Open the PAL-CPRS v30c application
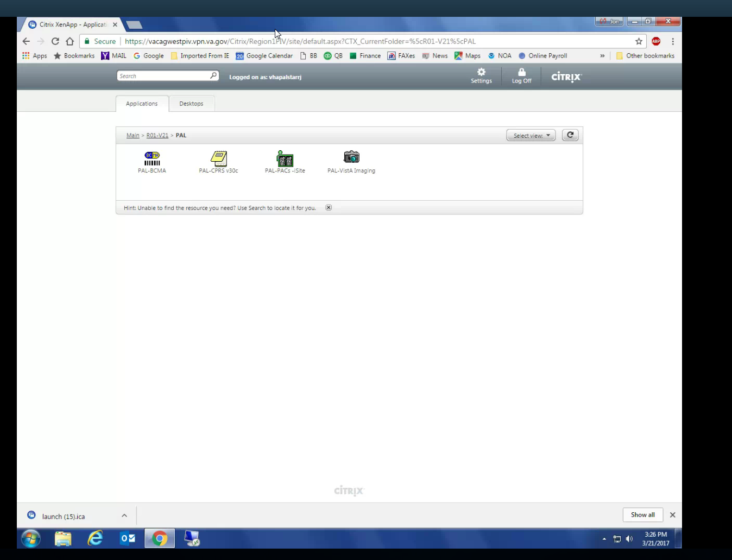Image resolution: width=732 pixels, height=560 pixels. coord(218,162)
